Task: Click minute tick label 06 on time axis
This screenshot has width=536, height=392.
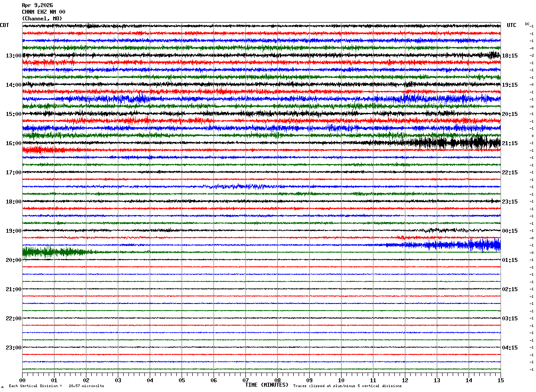Action: 214,380
